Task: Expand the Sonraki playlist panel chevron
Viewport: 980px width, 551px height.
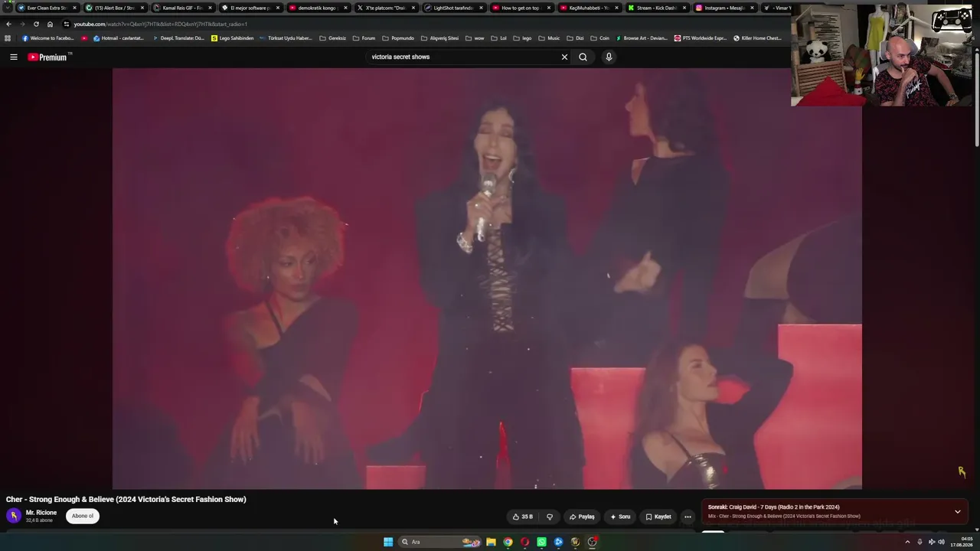Action: coord(957,511)
